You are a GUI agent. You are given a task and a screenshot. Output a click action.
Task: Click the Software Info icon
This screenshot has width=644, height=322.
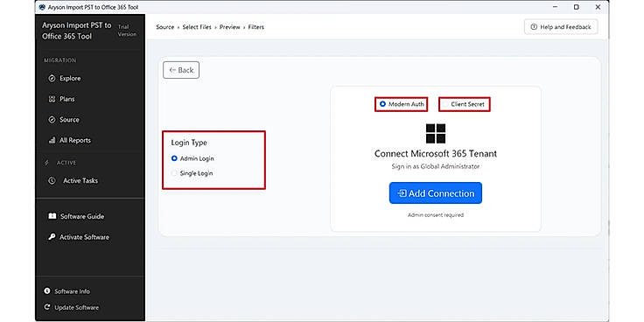click(x=47, y=291)
